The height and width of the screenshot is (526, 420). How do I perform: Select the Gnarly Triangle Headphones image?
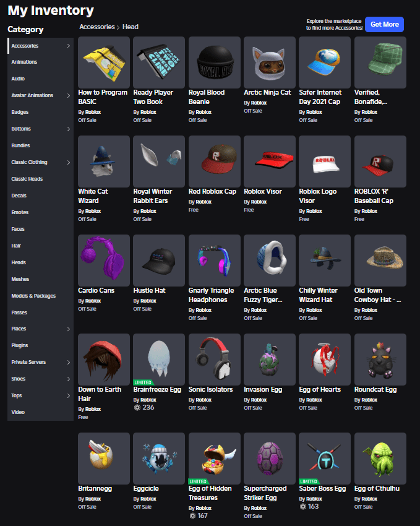coord(215,261)
